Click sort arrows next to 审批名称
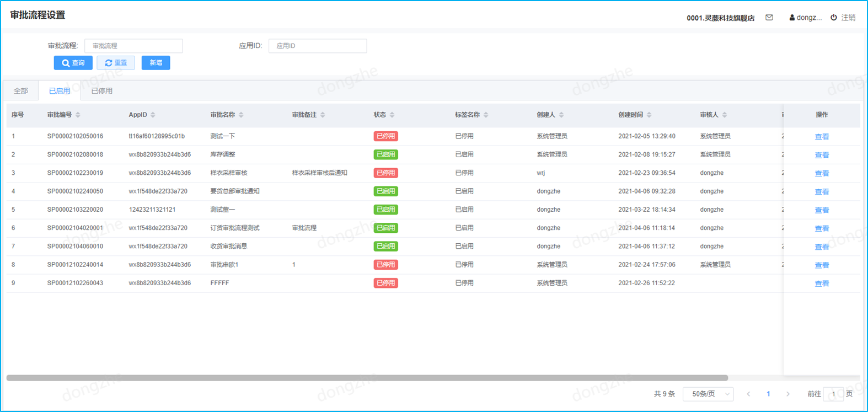This screenshot has height=412, width=868. click(x=241, y=115)
